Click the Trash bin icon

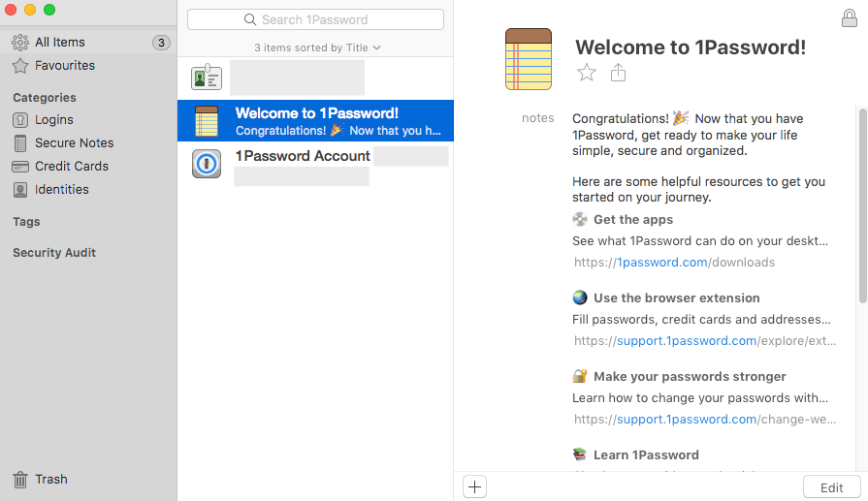(20, 480)
